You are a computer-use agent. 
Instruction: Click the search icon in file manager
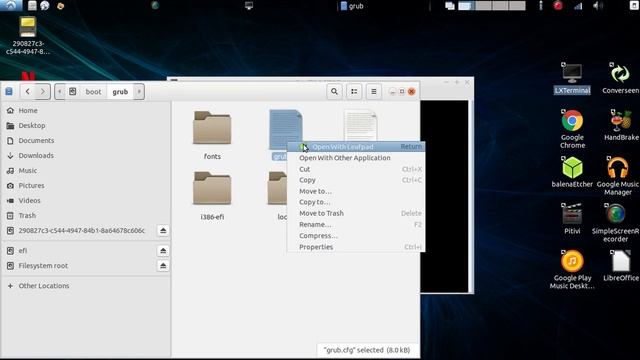(x=334, y=91)
